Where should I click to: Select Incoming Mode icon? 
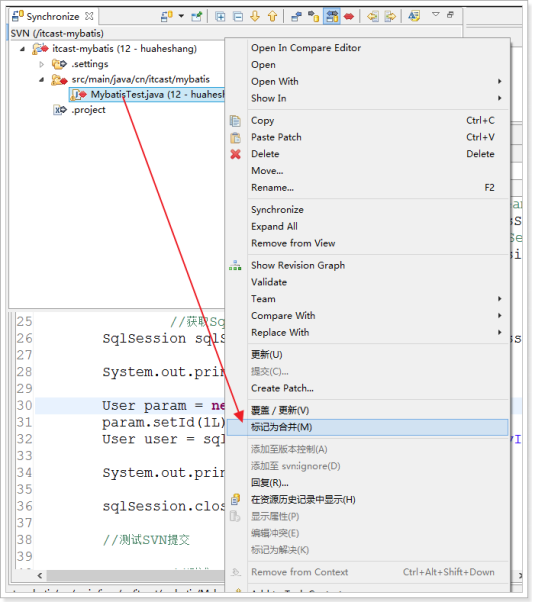296,17
